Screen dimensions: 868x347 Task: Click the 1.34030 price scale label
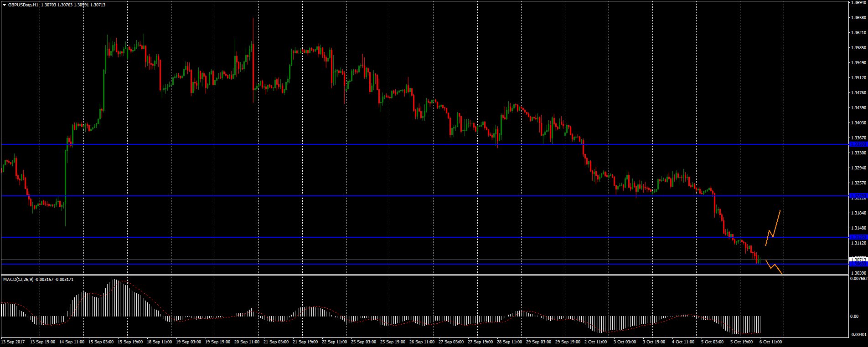click(x=859, y=123)
